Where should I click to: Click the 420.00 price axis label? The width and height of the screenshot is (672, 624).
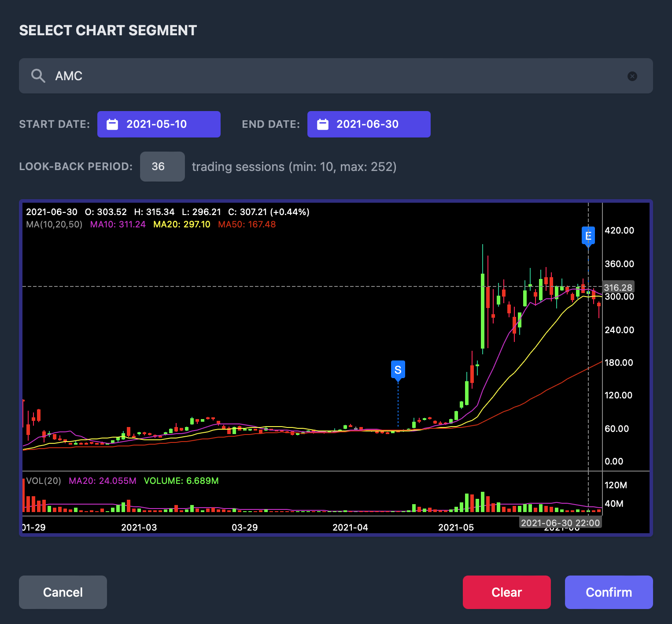pos(620,230)
